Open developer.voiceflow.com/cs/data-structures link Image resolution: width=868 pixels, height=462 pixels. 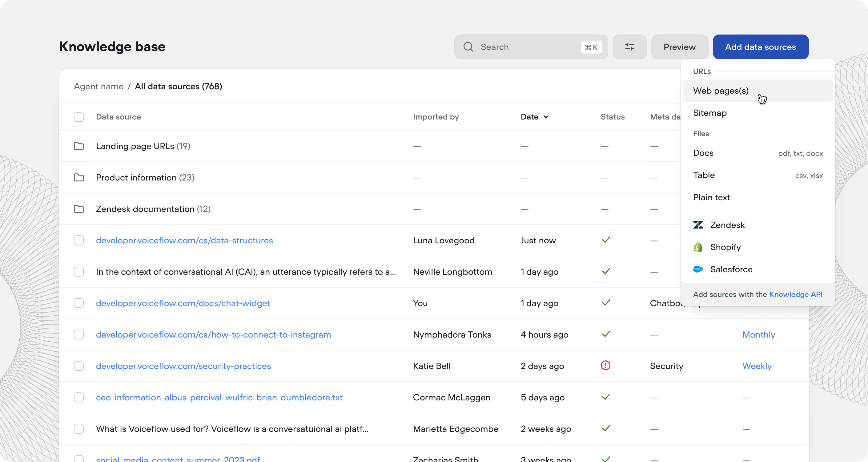click(x=184, y=240)
